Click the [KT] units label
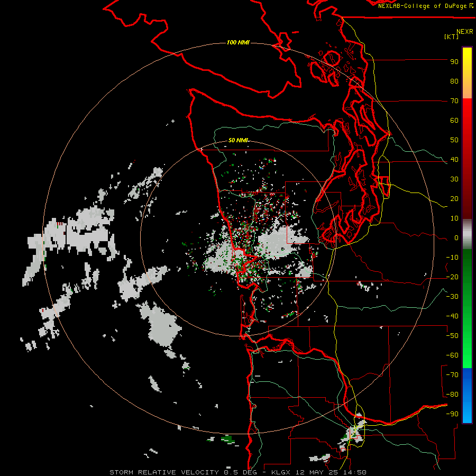Screen dimensions: 476x476 [x=451, y=36]
